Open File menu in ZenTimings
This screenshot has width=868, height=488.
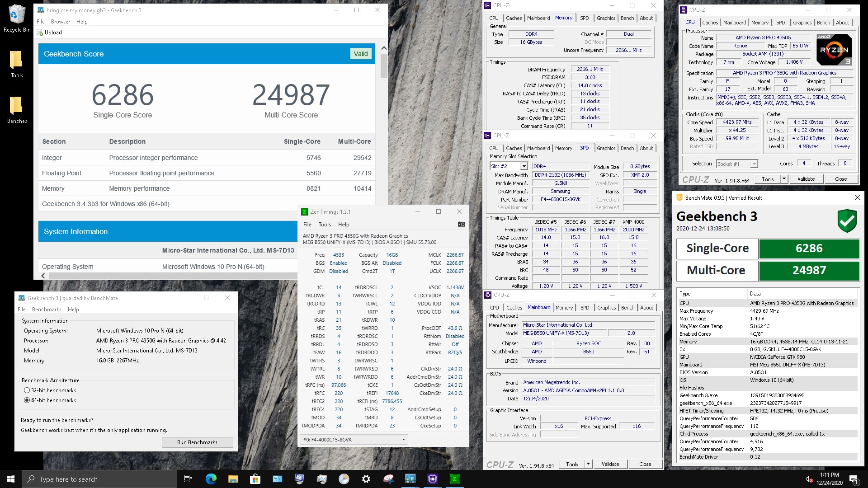(307, 225)
